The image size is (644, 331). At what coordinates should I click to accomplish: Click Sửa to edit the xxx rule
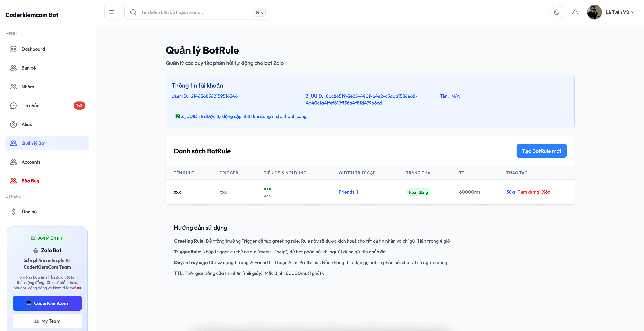pos(510,192)
